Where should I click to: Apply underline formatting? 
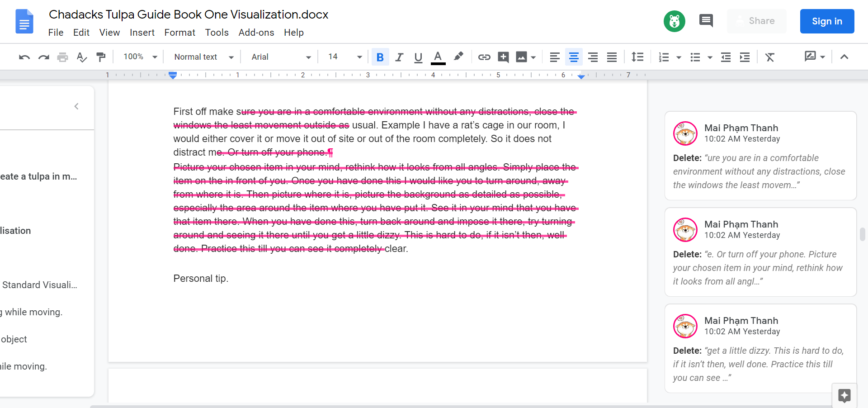[418, 57]
